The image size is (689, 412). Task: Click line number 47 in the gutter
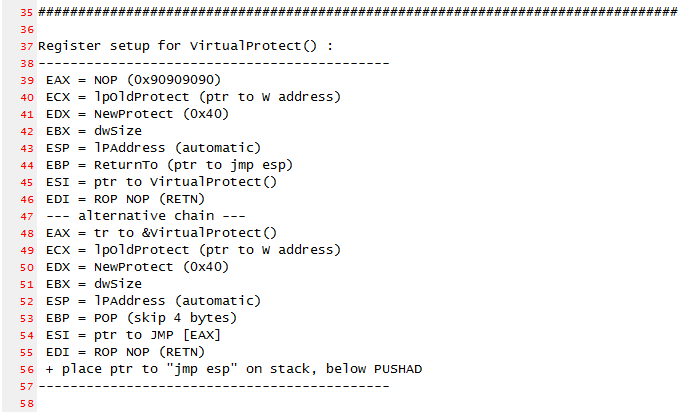(26, 217)
